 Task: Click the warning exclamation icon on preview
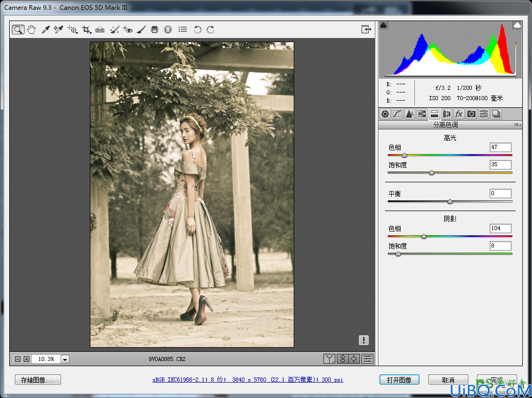(364, 340)
